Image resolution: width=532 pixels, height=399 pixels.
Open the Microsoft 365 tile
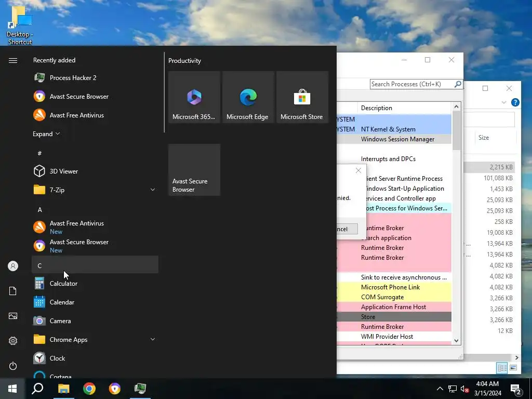194,97
